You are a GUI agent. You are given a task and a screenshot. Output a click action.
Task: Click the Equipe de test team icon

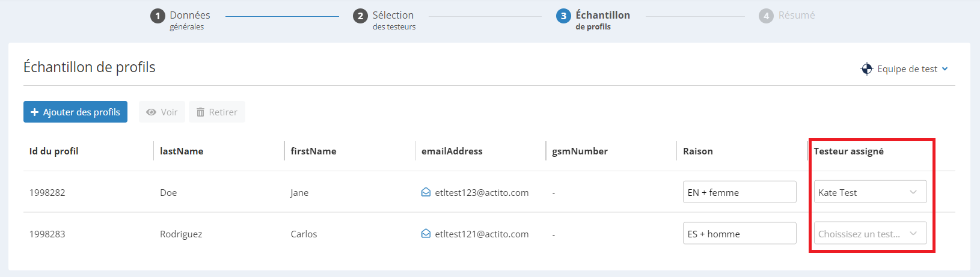(x=866, y=69)
